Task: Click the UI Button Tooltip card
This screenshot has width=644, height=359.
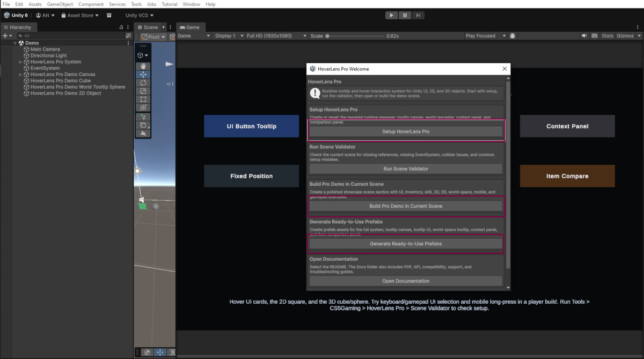Action: [251, 126]
